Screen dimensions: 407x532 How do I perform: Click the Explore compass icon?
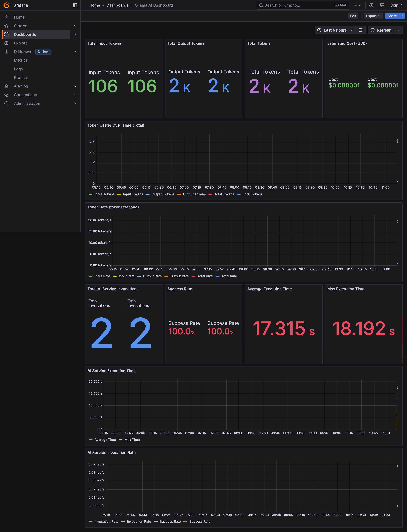7,43
